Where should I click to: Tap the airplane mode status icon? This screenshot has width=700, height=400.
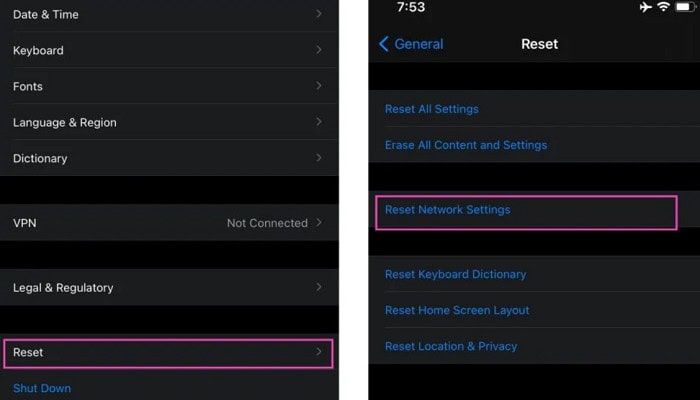coord(646,7)
